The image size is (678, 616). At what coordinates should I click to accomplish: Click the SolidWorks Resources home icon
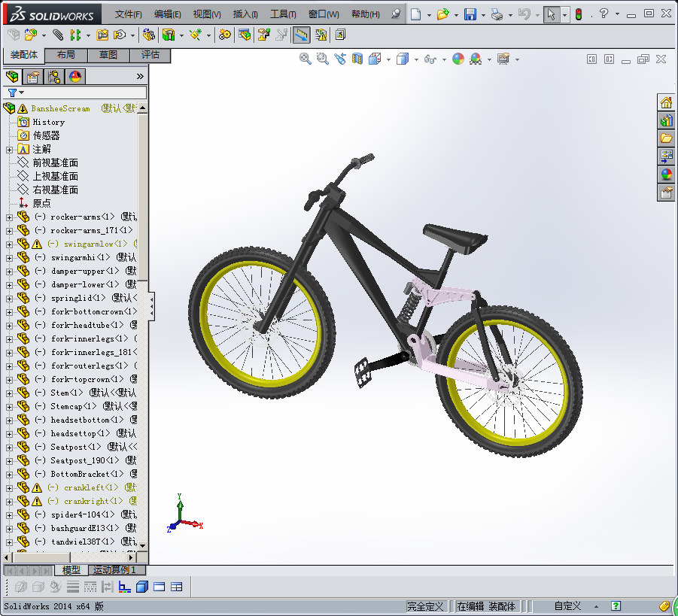[666, 102]
